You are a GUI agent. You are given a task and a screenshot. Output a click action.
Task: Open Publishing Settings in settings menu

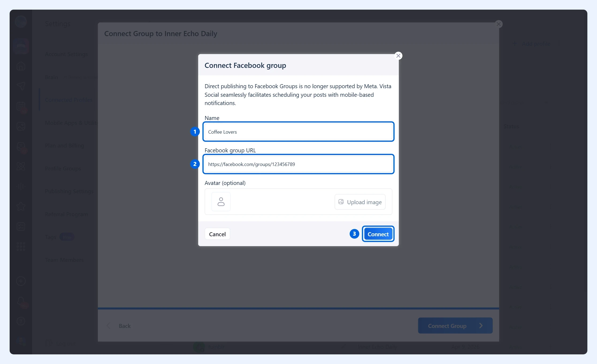(69, 191)
